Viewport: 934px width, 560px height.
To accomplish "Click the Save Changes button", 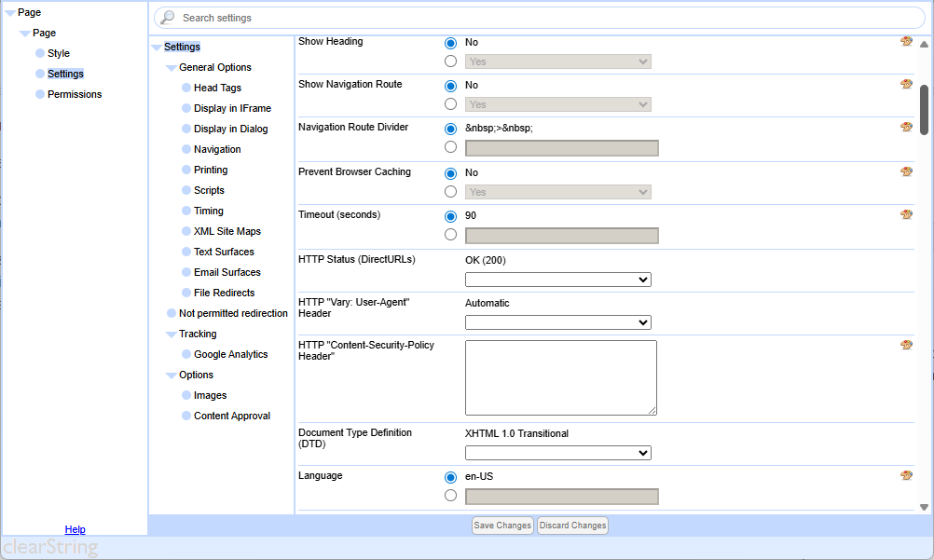I will point(502,526).
